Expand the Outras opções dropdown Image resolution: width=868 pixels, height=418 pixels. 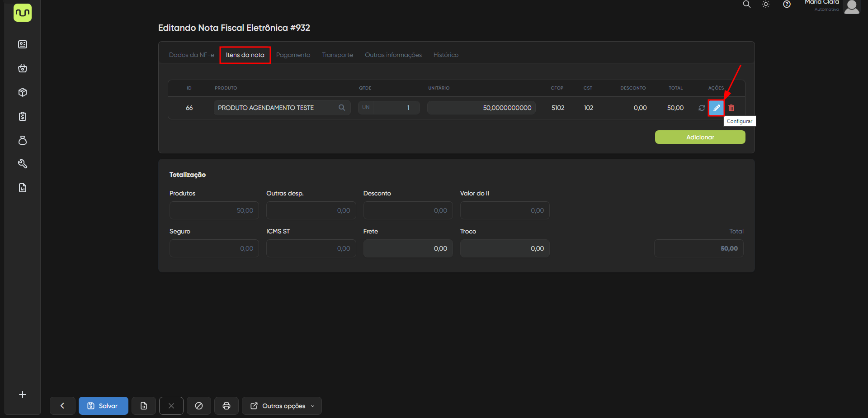coord(282,406)
